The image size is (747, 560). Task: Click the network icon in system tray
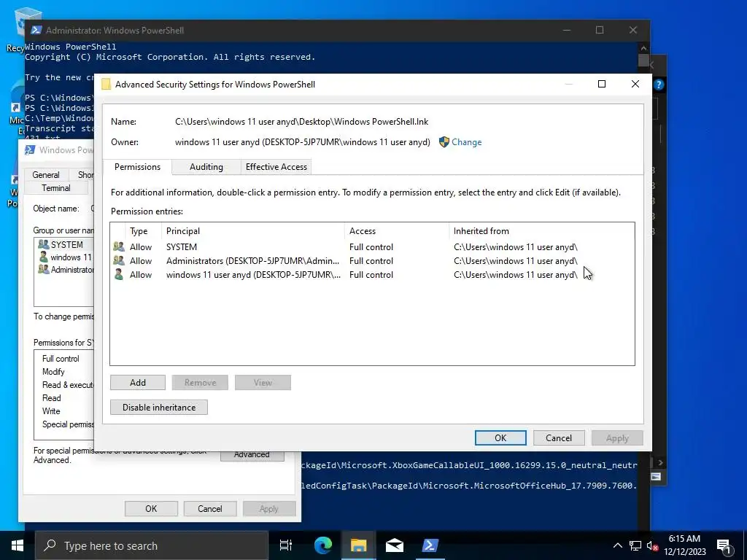(x=635, y=545)
